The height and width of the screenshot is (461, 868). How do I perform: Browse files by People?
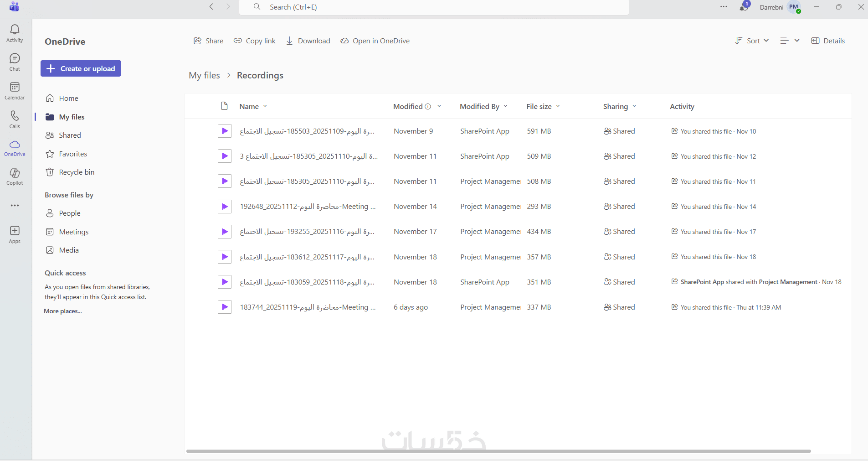pos(63,213)
